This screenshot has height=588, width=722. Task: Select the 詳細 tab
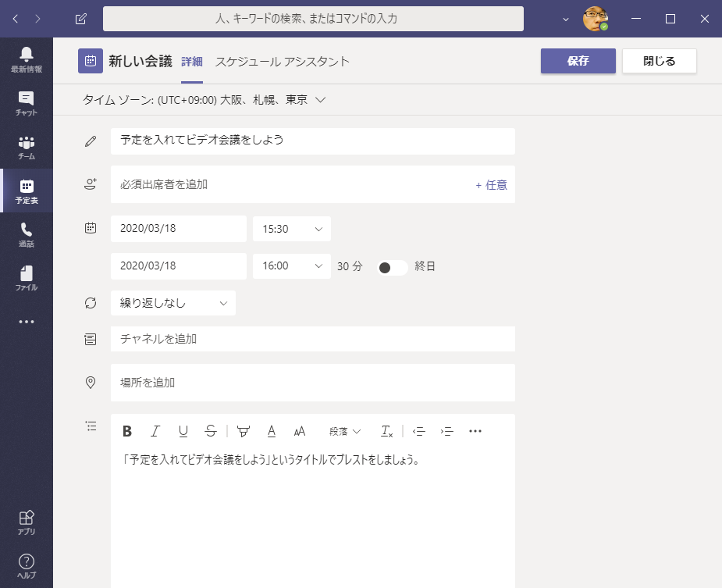click(x=192, y=61)
